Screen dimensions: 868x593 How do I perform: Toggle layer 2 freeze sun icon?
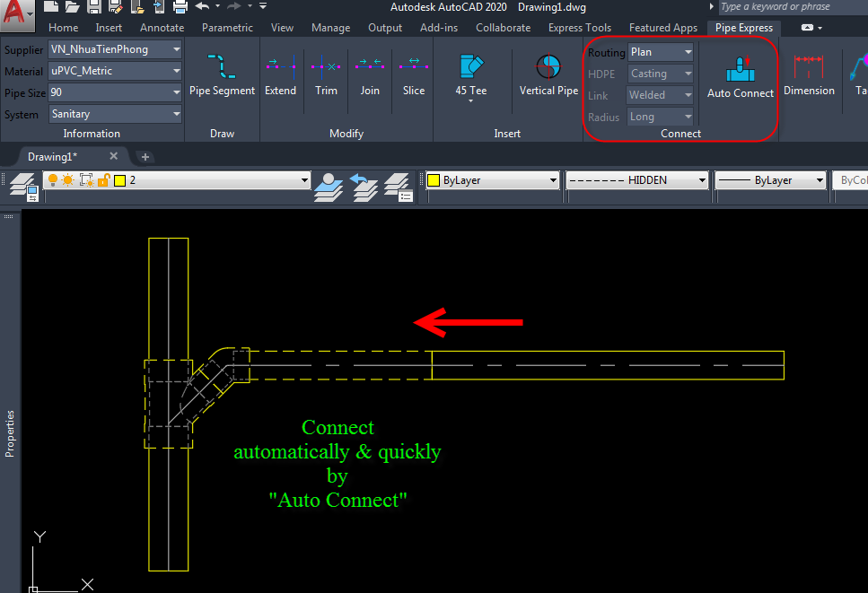68,179
